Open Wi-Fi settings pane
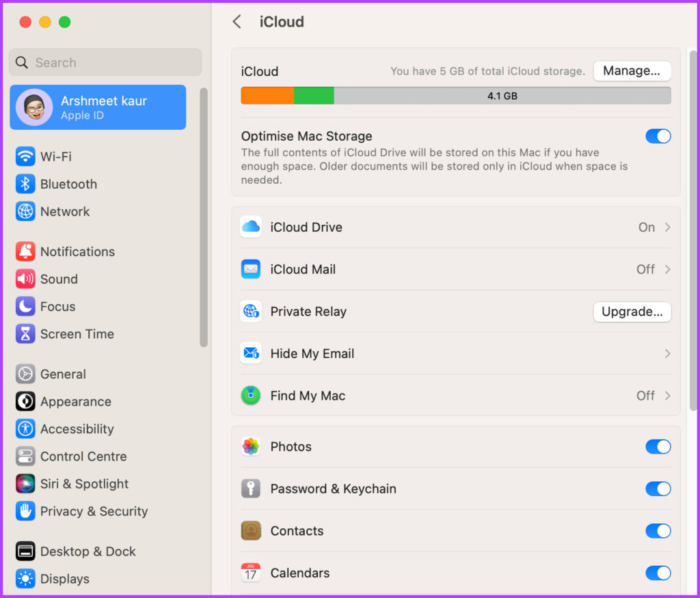The image size is (700, 598). pos(98,157)
